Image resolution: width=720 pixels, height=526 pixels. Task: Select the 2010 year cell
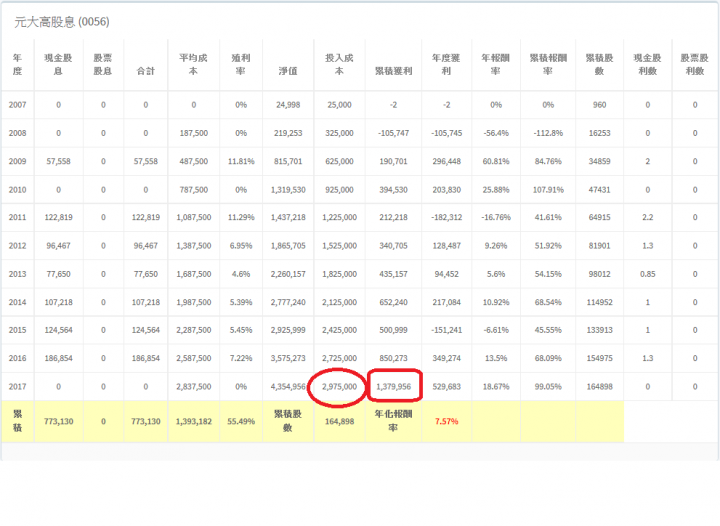tap(17, 190)
